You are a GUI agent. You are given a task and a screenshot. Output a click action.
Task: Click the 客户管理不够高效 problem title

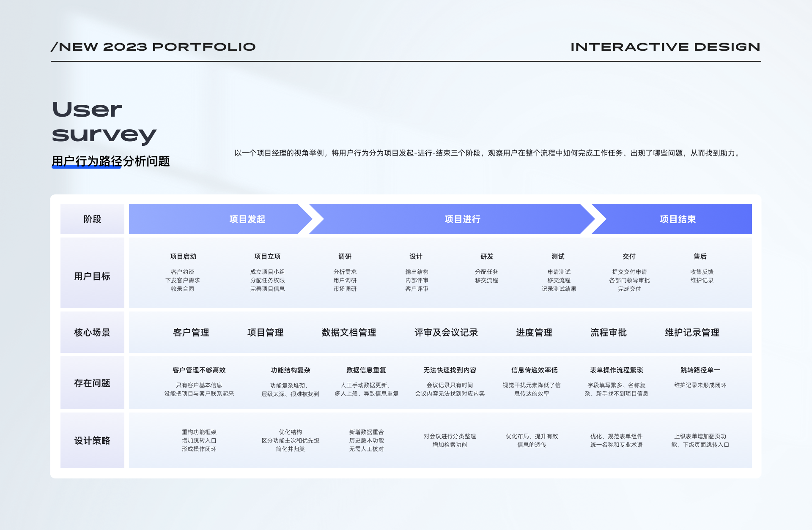(x=199, y=370)
